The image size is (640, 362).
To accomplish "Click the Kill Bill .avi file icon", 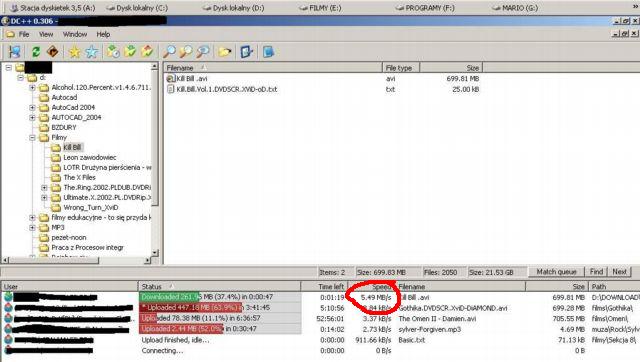I will [x=171, y=78].
